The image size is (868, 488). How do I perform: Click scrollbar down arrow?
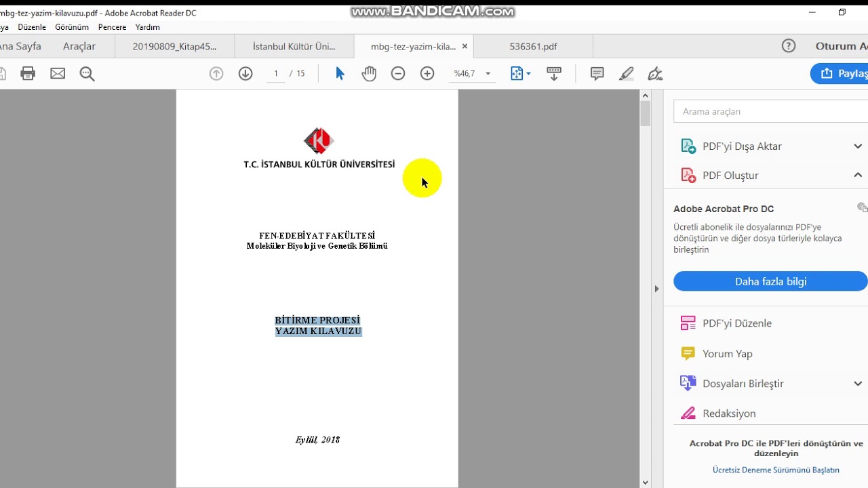click(x=646, y=483)
